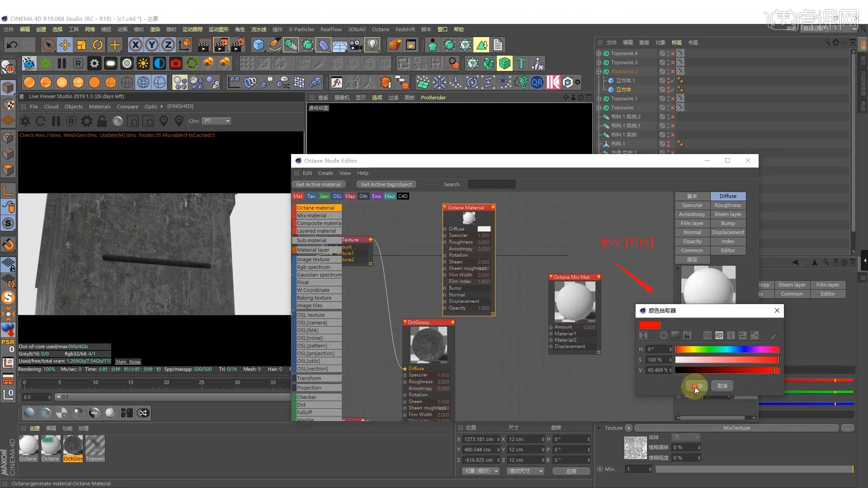Viewport: 868px width, 488px height.
Task: Open 绝对尺寸 size mode dropdown
Action: pyautogui.click(x=525, y=471)
